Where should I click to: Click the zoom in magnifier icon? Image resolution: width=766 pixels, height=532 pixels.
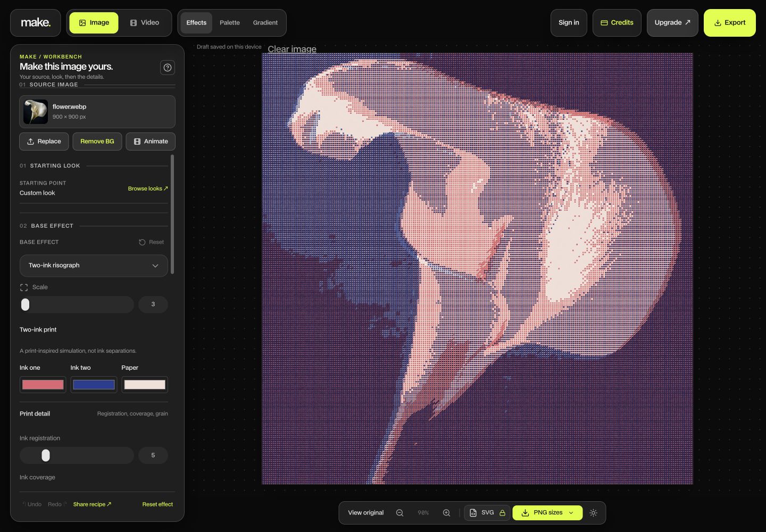[x=446, y=513]
